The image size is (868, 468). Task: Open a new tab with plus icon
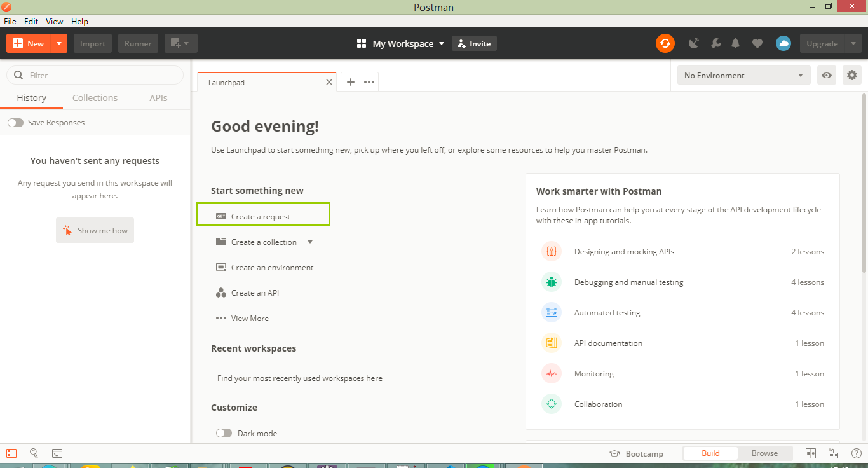[x=351, y=82]
